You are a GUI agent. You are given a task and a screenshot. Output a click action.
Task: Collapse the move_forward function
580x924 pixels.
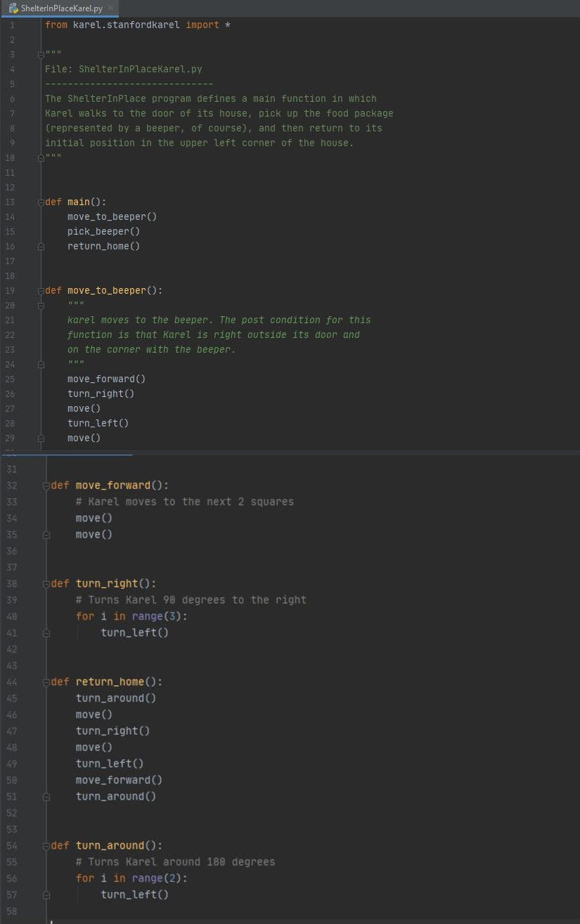tap(46, 486)
